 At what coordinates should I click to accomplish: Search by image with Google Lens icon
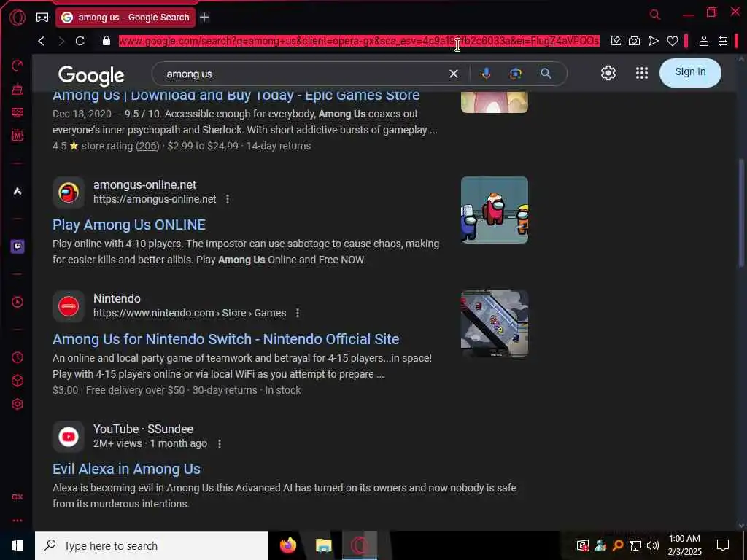tap(515, 74)
